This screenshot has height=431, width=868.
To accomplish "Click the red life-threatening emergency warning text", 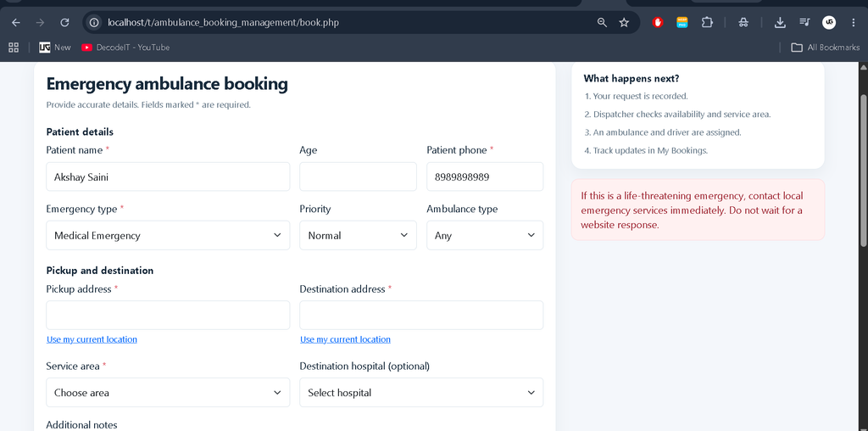I will [692, 210].
